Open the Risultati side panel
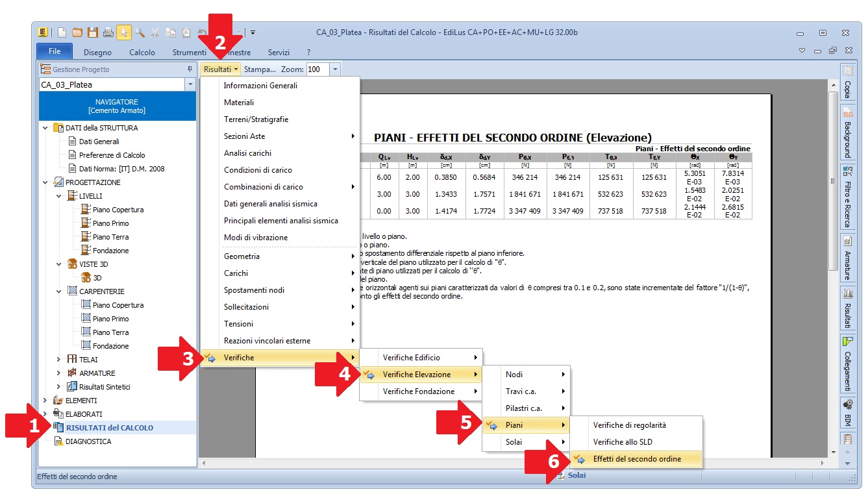868x496 pixels. pos(847,308)
